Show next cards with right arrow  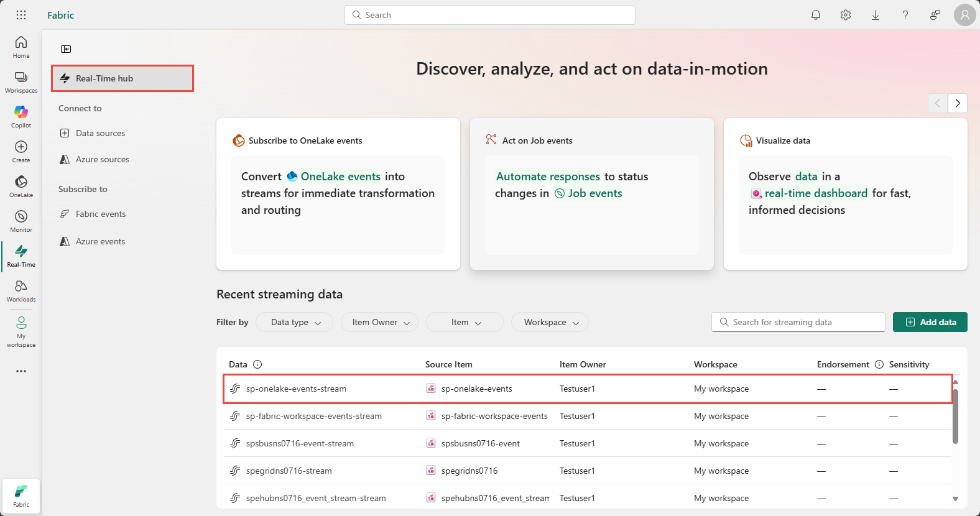coord(958,103)
